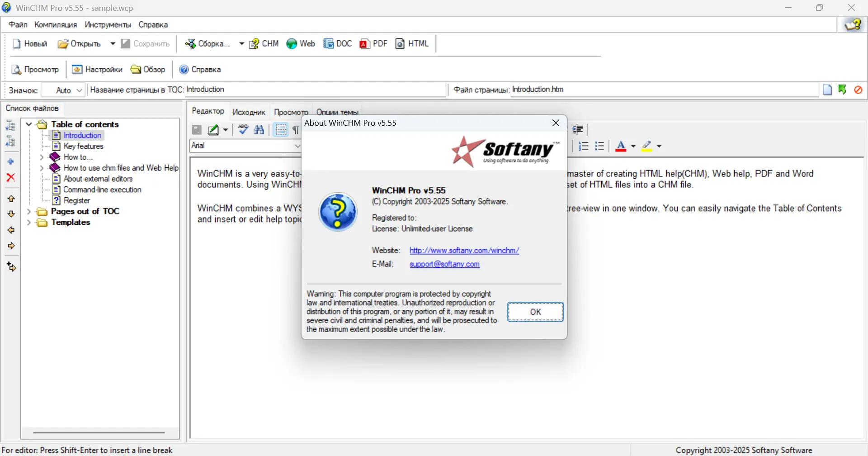
Task: Add a new topic with the blue plus icon
Action: [x=10, y=161]
